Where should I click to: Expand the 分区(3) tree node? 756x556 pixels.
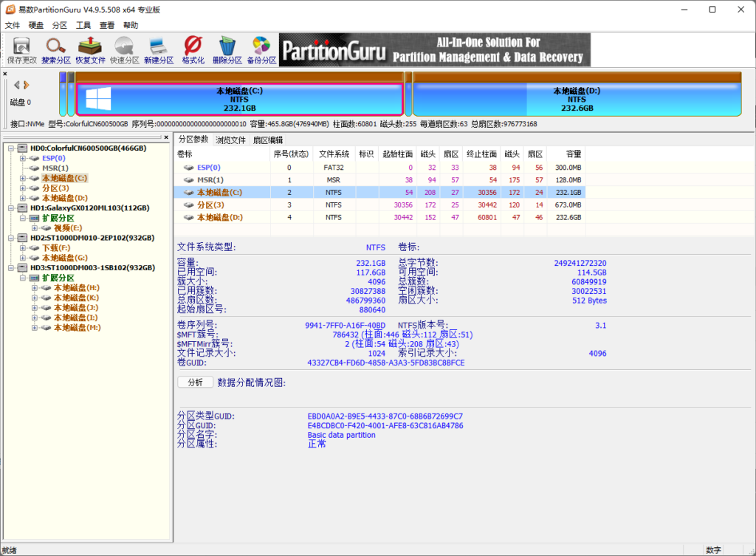pyautogui.click(x=23, y=188)
